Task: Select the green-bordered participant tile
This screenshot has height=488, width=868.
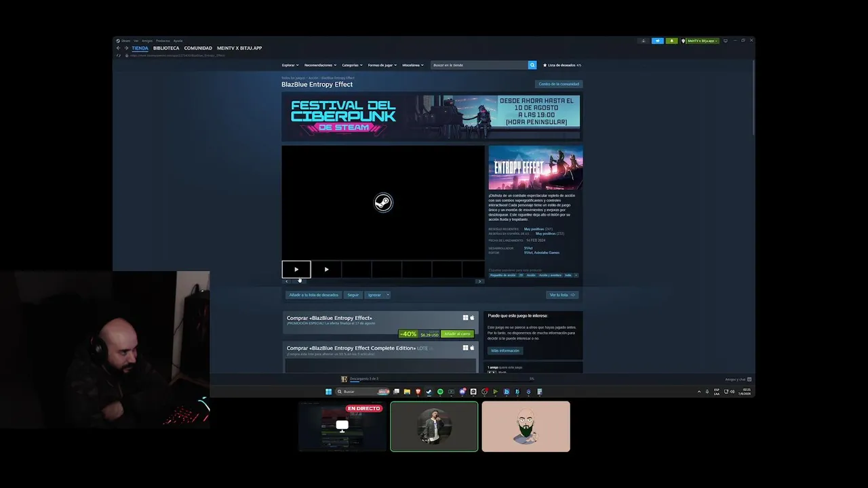Action: pos(434,426)
